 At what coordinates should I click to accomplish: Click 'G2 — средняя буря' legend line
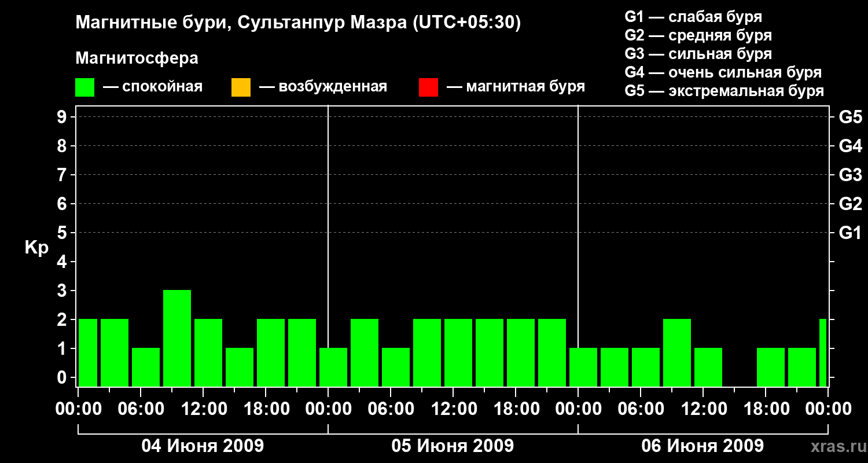(698, 35)
